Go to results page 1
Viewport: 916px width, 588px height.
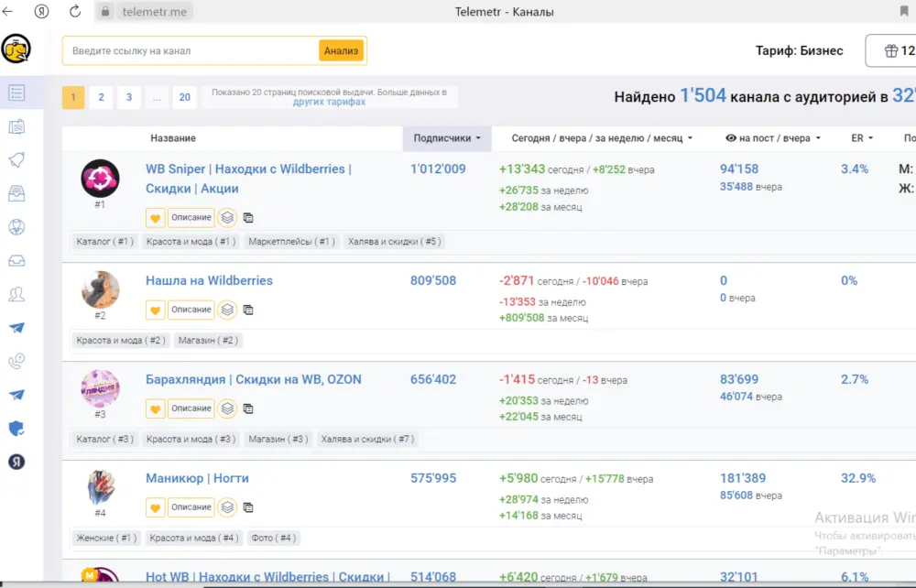pyautogui.click(x=73, y=97)
